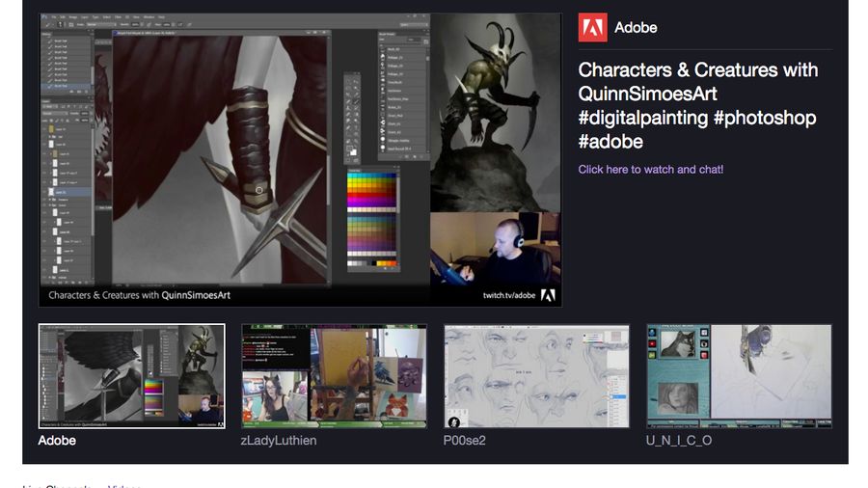Select the U_N_I_C_O stream thumbnail

739,376
